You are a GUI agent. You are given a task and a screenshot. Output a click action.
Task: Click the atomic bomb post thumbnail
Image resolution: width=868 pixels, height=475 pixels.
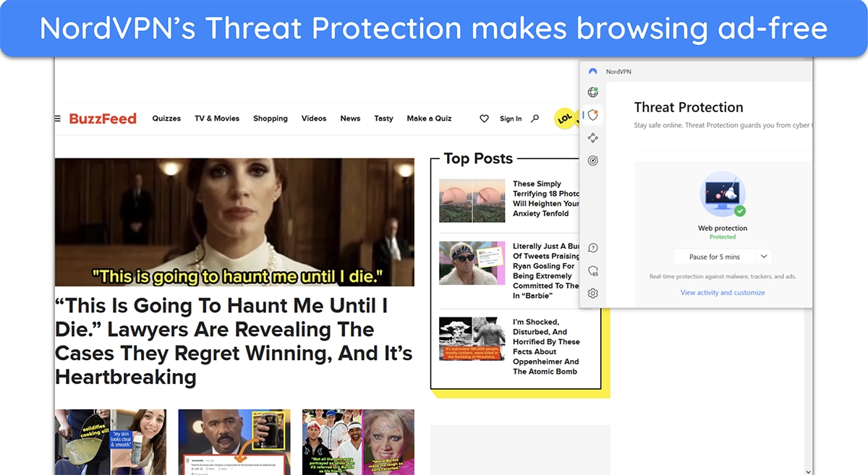click(472, 339)
